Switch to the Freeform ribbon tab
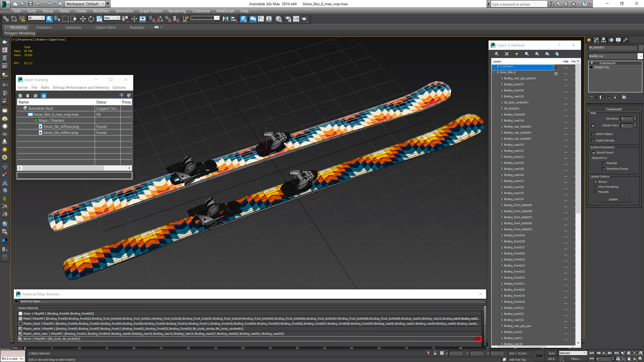 44,27
